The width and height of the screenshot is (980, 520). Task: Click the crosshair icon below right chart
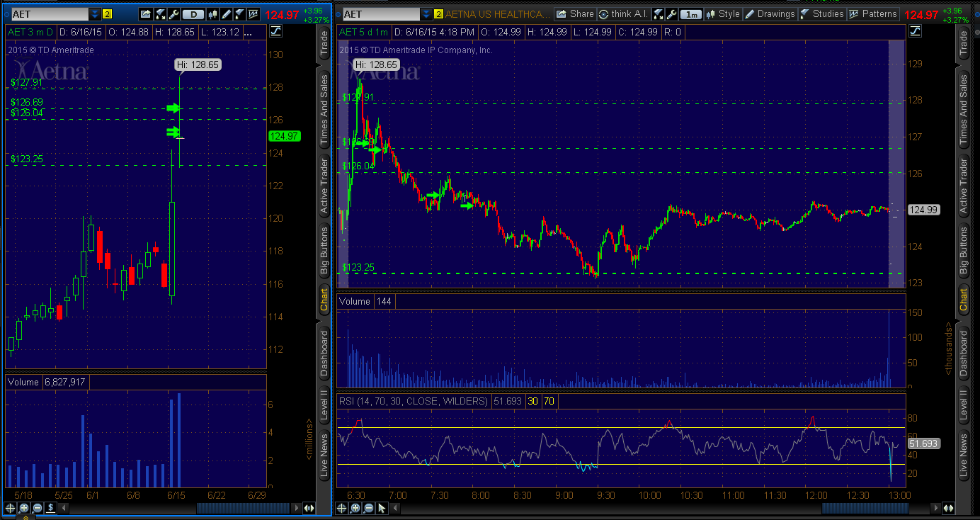[341, 508]
